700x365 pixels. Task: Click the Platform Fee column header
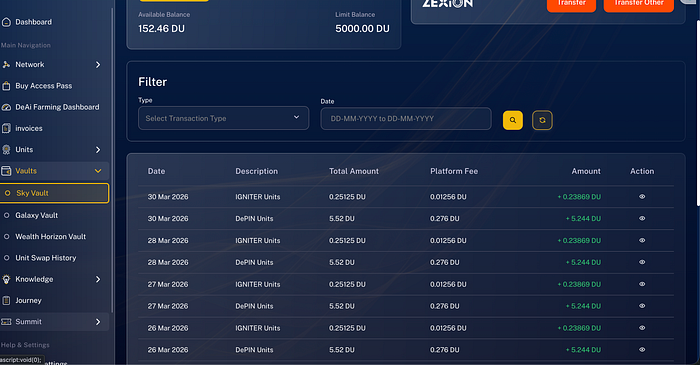point(454,171)
